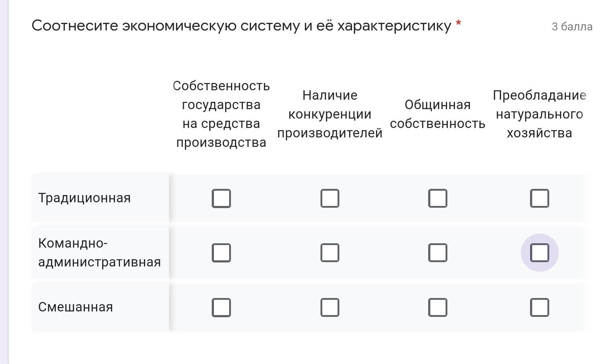Tick Традиционная row under Общинная собственность
The height and width of the screenshot is (364, 608).
(x=438, y=198)
